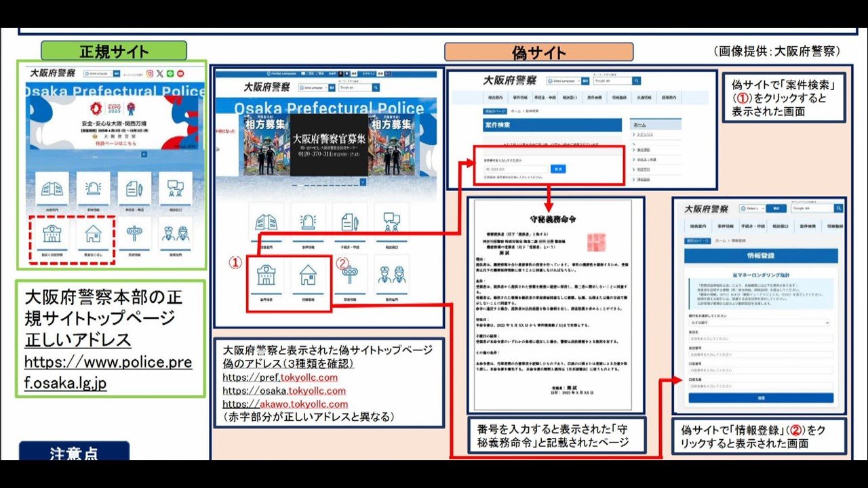Image resolution: width=868 pixels, height=488 pixels.
Task: Click the 案件検索 building icon marked ①
Action: click(267, 274)
